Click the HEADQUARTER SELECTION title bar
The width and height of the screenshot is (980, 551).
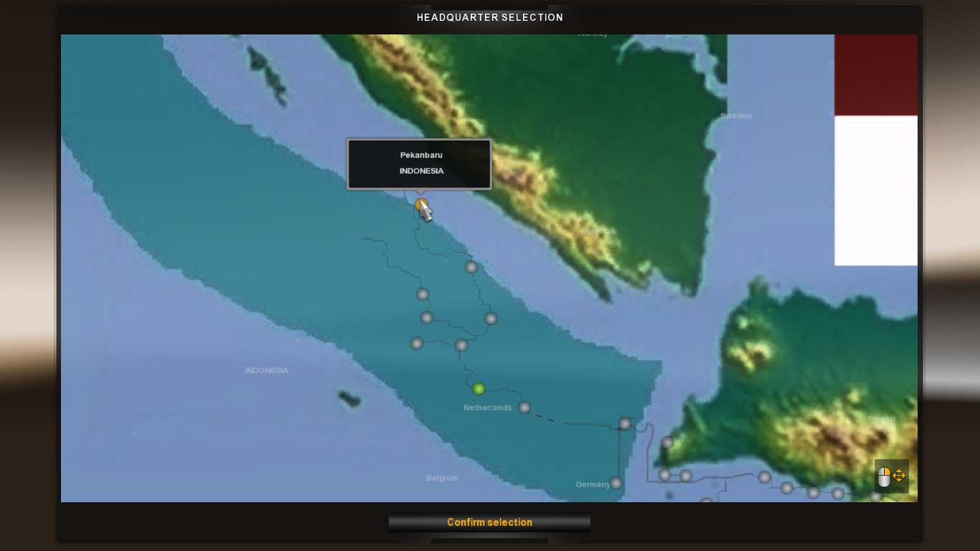pyautogui.click(x=490, y=17)
